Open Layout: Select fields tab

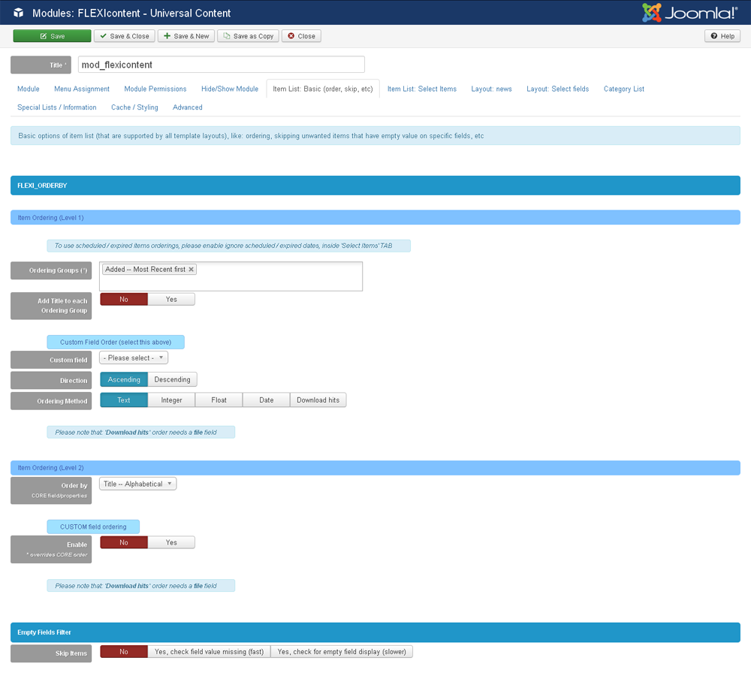click(x=557, y=89)
